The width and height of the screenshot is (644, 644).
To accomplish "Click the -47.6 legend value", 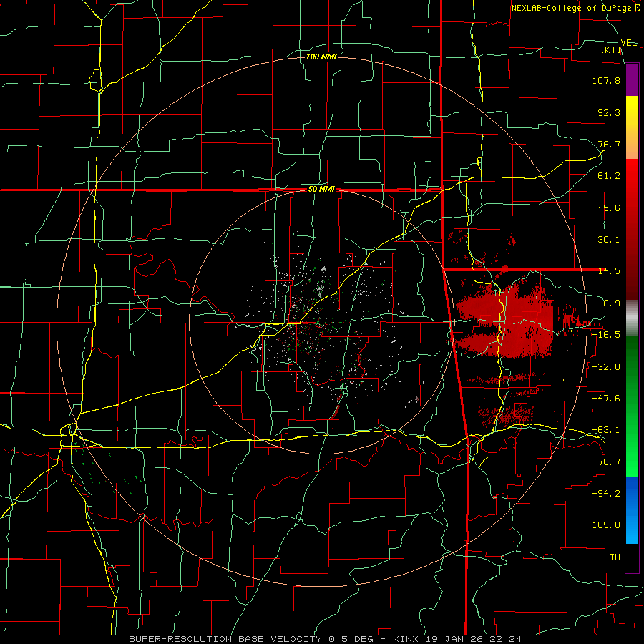I will (606, 399).
